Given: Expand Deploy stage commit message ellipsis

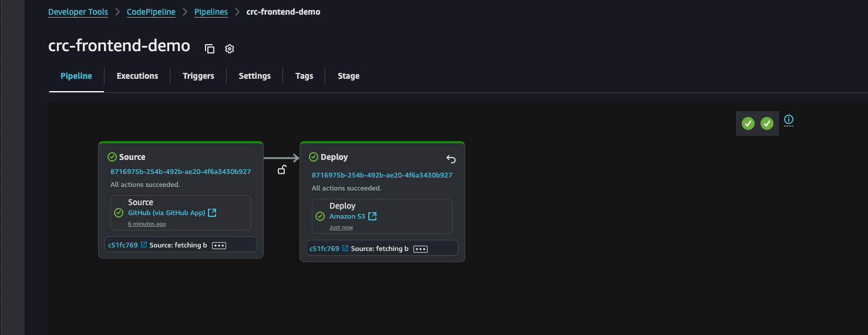Looking at the screenshot, I should (x=420, y=249).
